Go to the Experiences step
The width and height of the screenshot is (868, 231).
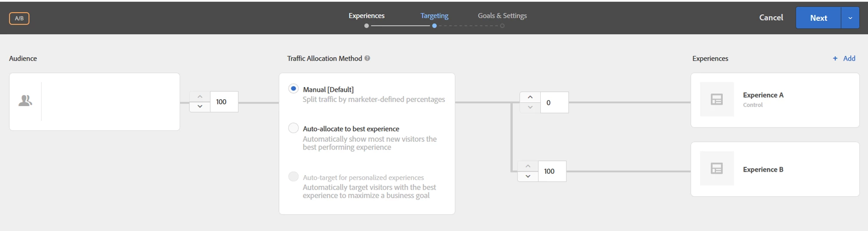pos(366,16)
